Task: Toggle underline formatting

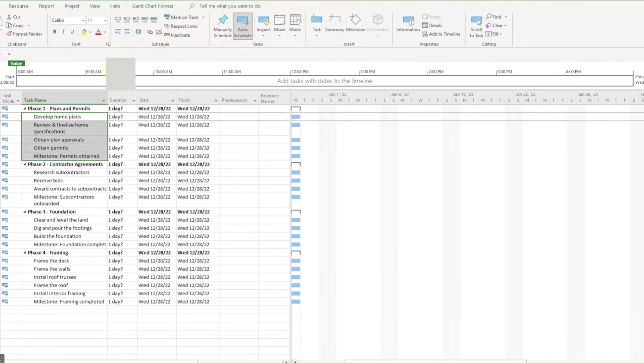Action: tap(72, 32)
